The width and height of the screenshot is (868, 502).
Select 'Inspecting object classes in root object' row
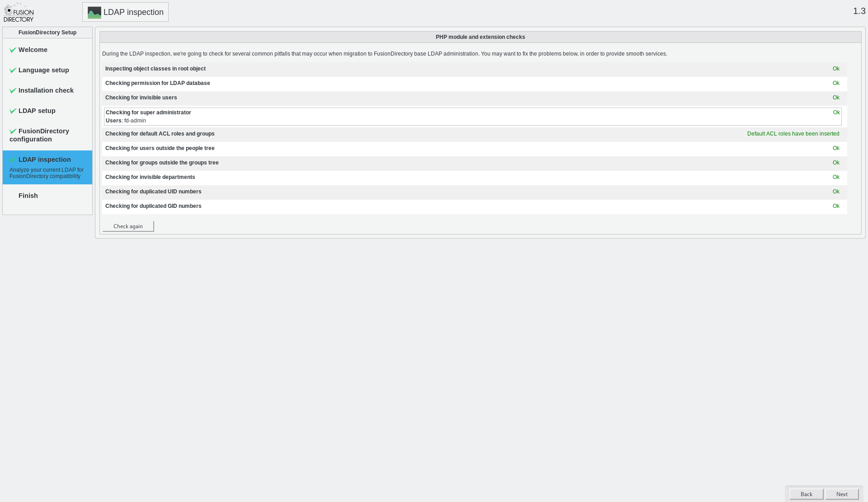click(475, 69)
